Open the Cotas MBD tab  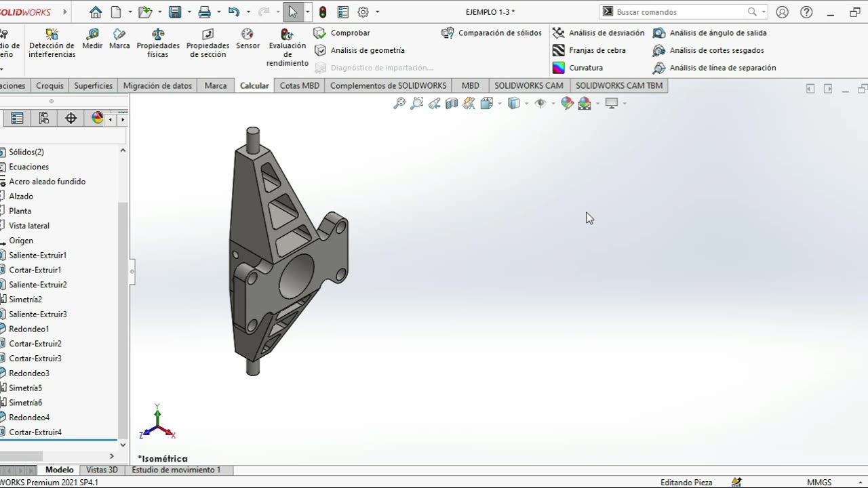[x=299, y=85]
